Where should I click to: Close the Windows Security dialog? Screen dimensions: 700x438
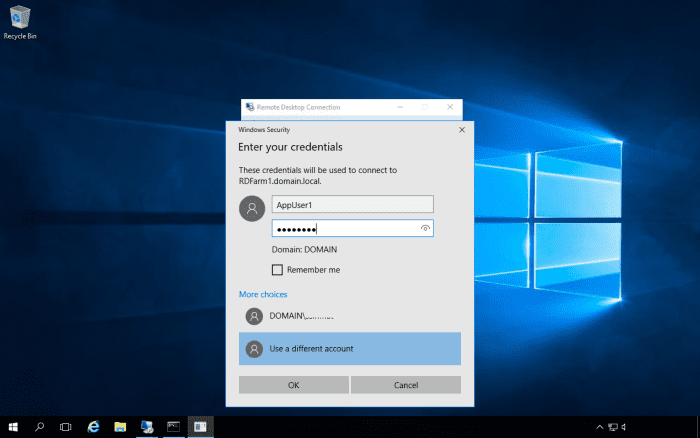click(461, 130)
